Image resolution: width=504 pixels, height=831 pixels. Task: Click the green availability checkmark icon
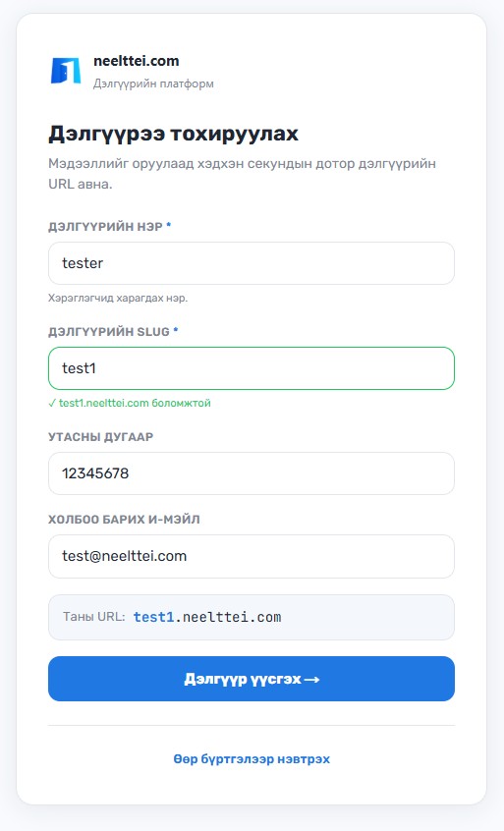(52, 404)
